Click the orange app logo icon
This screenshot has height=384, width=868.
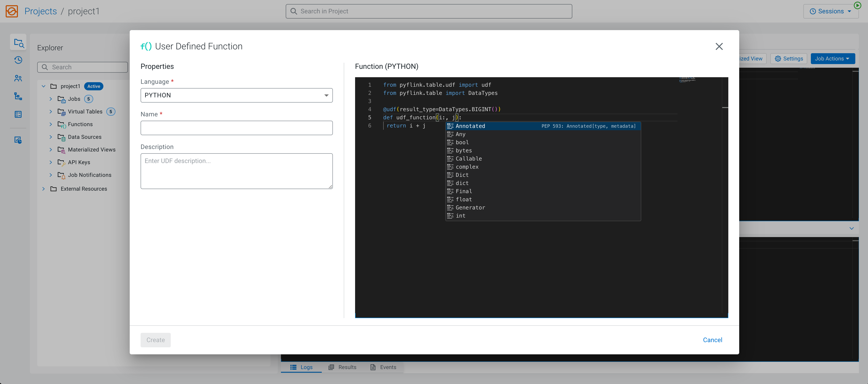(12, 11)
